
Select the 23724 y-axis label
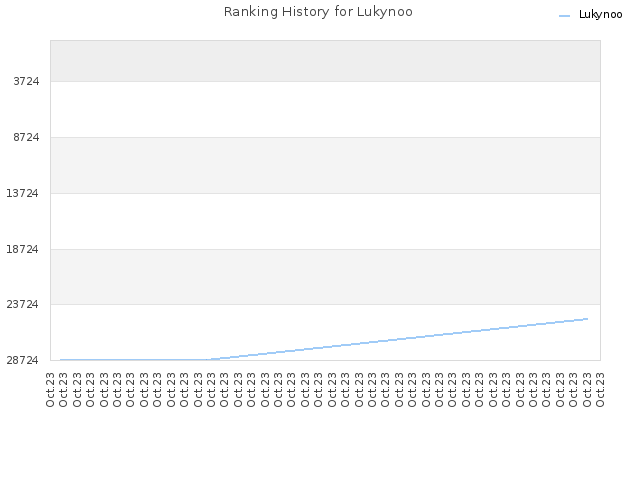(22, 304)
